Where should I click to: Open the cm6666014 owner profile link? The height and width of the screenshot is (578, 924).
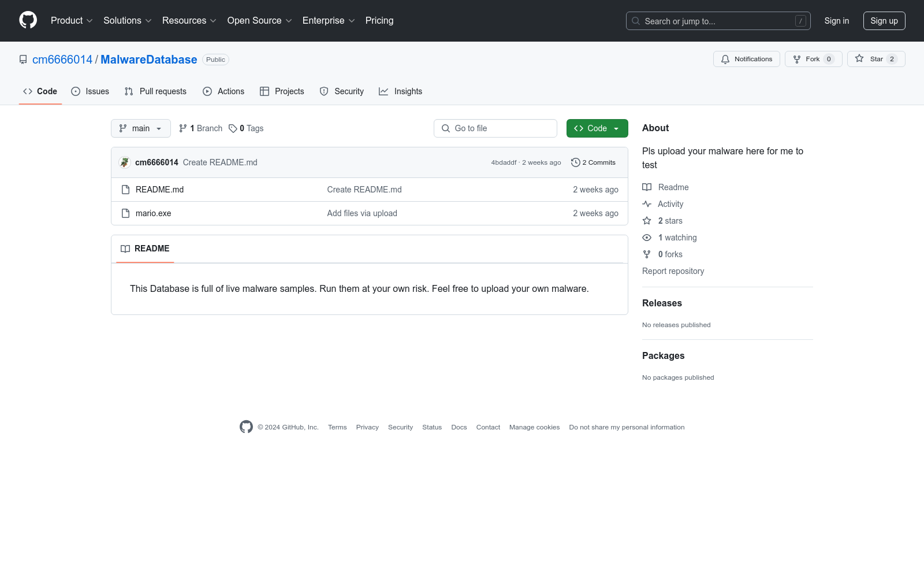[62, 60]
